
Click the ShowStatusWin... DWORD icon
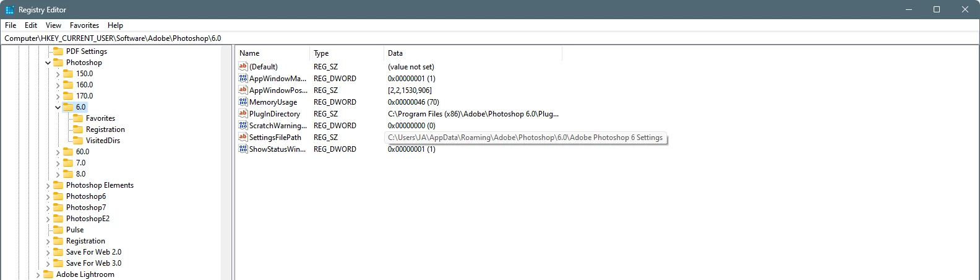(243, 149)
